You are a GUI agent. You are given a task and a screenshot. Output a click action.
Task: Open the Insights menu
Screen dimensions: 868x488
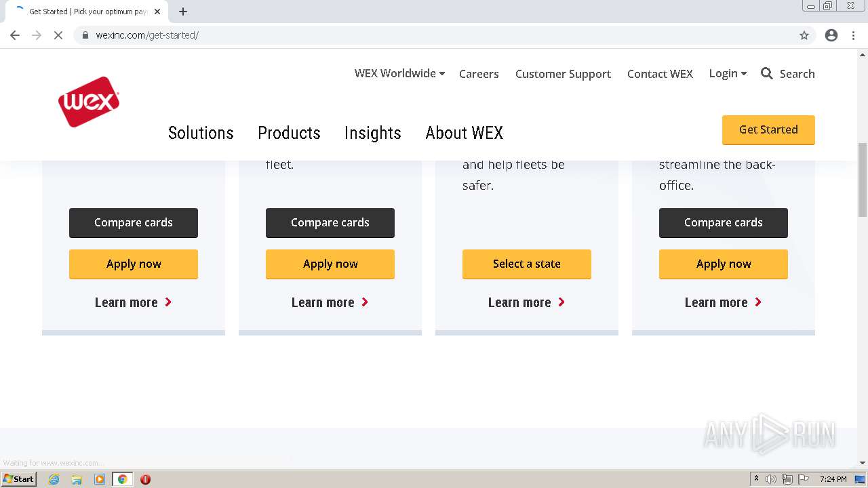point(373,133)
